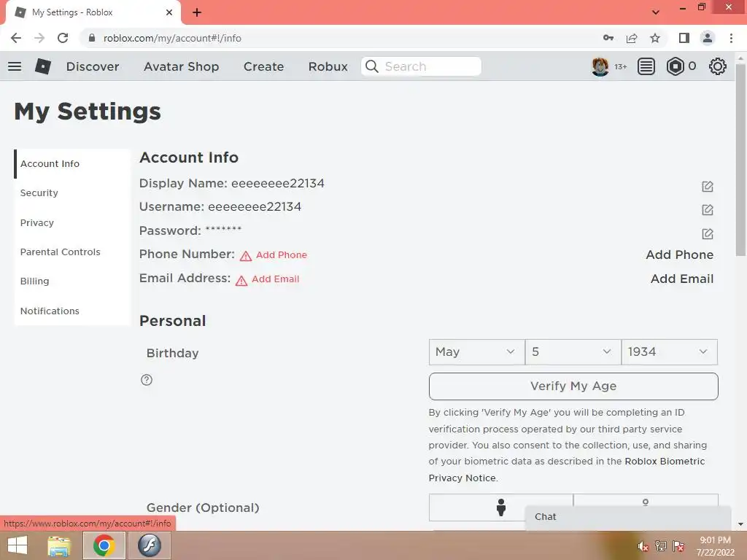Reload the page
The width and height of the screenshot is (747, 560).
tap(63, 38)
